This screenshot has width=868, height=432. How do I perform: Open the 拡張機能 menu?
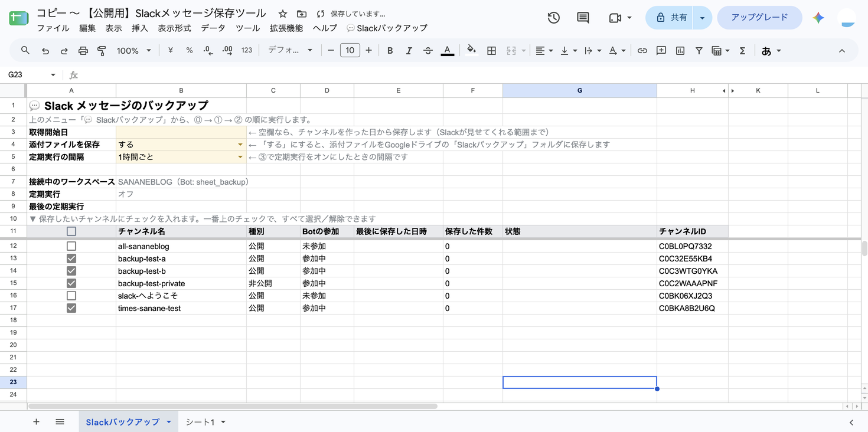[286, 28]
